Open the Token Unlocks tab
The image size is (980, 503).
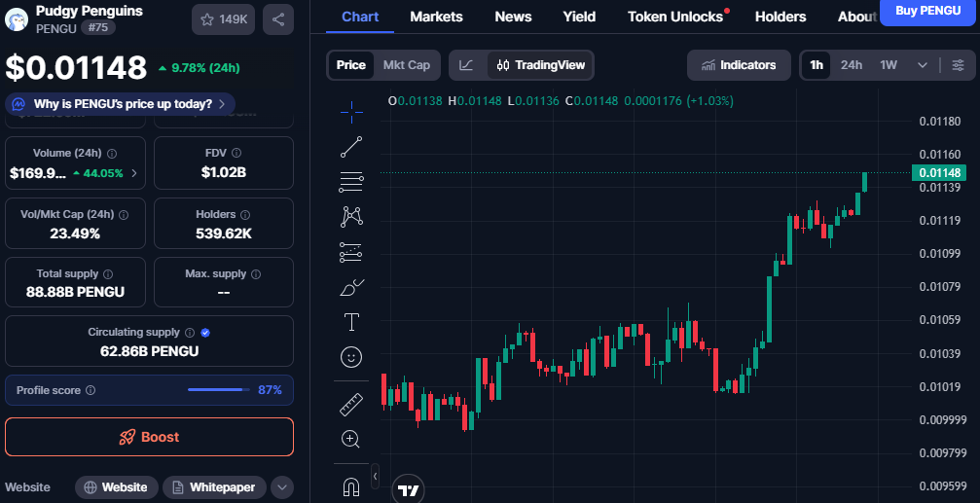(675, 17)
